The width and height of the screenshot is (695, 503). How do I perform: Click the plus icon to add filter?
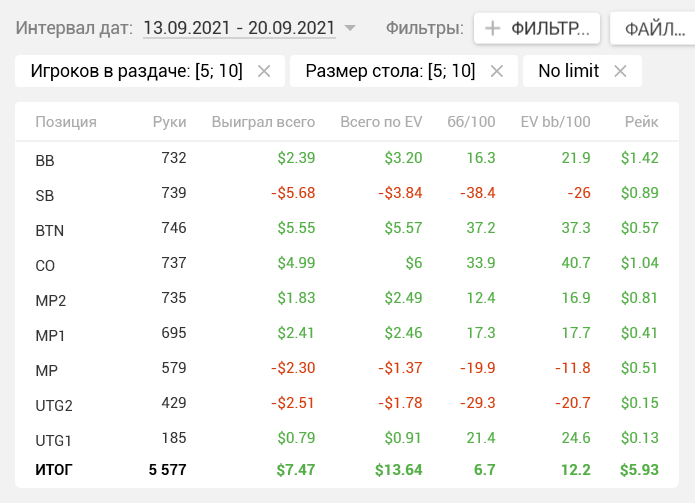coord(492,29)
